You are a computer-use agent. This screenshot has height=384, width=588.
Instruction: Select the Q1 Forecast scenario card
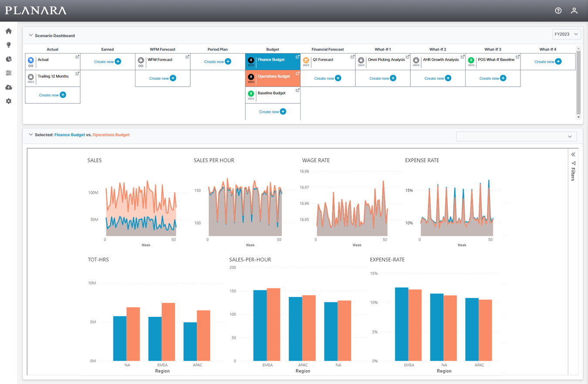328,61
